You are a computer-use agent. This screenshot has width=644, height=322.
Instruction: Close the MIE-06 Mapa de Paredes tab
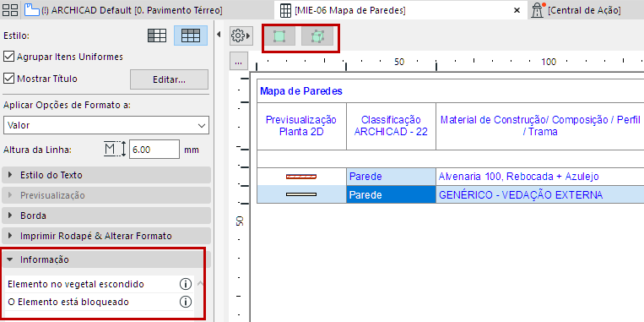tap(517, 11)
